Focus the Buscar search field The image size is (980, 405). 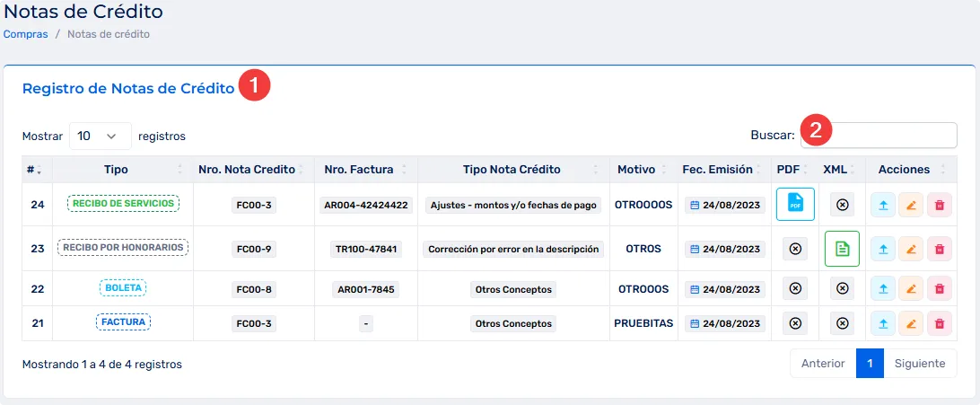pyautogui.click(x=892, y=136)
